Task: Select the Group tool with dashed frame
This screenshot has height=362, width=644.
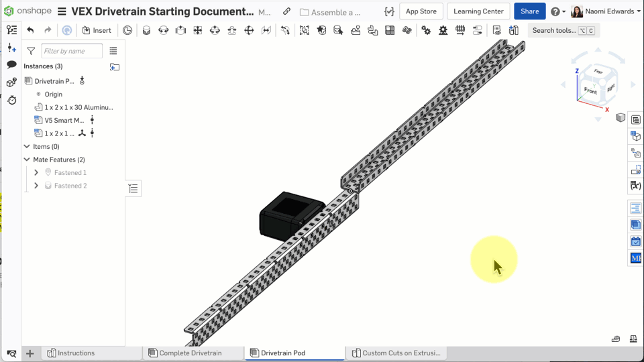Action: coord(305,30)
